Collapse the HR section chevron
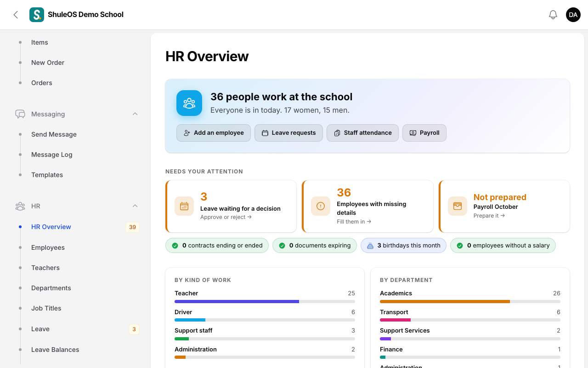The height and width of the screenshot is (368, 588). [135, 206]
